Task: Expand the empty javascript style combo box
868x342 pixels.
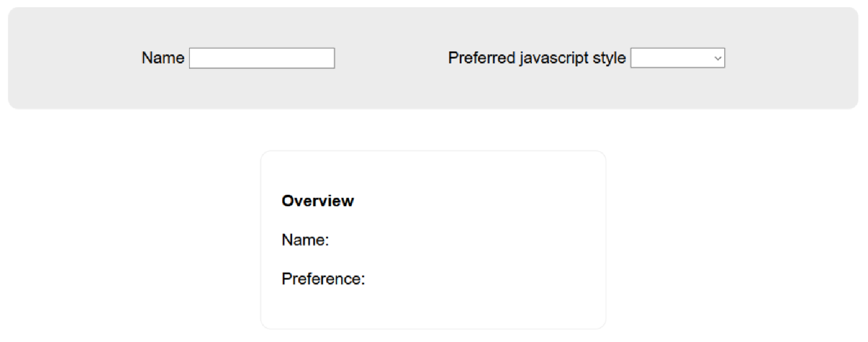Action: click(x=677, y=58)
